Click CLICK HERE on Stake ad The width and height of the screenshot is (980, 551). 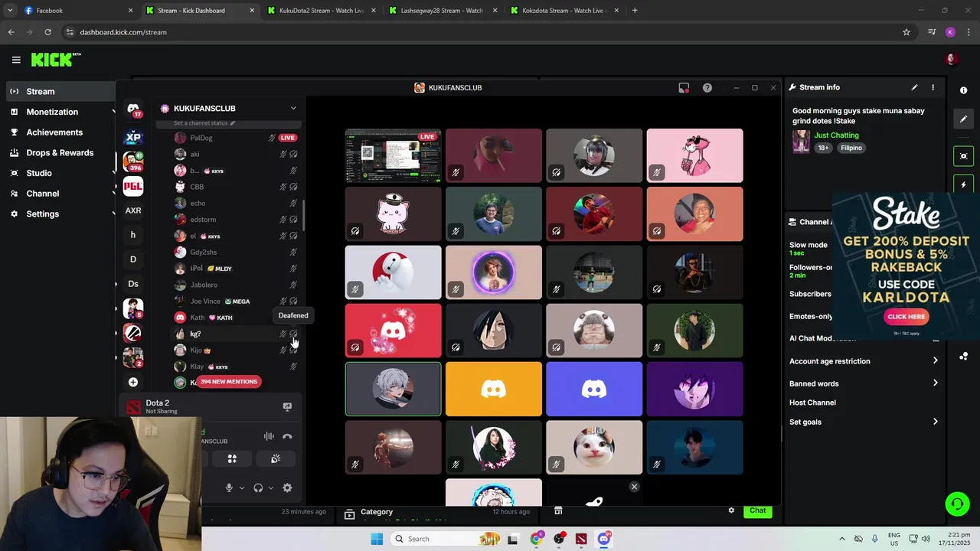click(x=906, y=317)
